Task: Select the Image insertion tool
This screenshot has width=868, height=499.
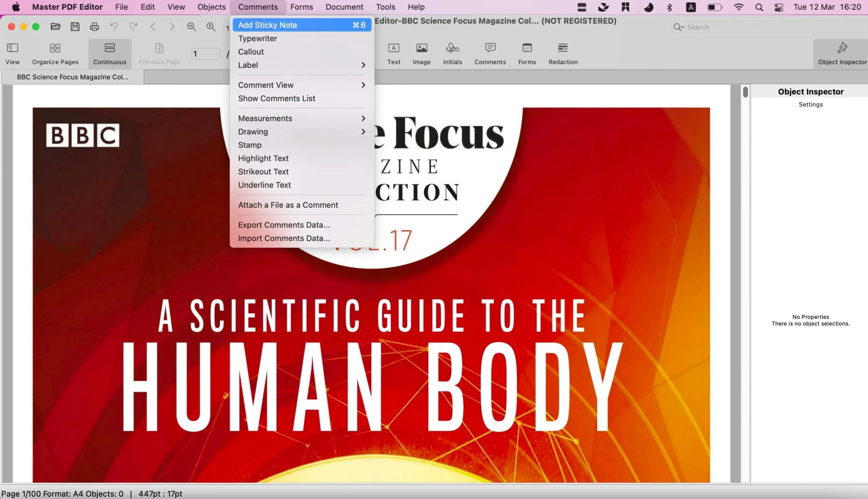Action: [421, 53]
